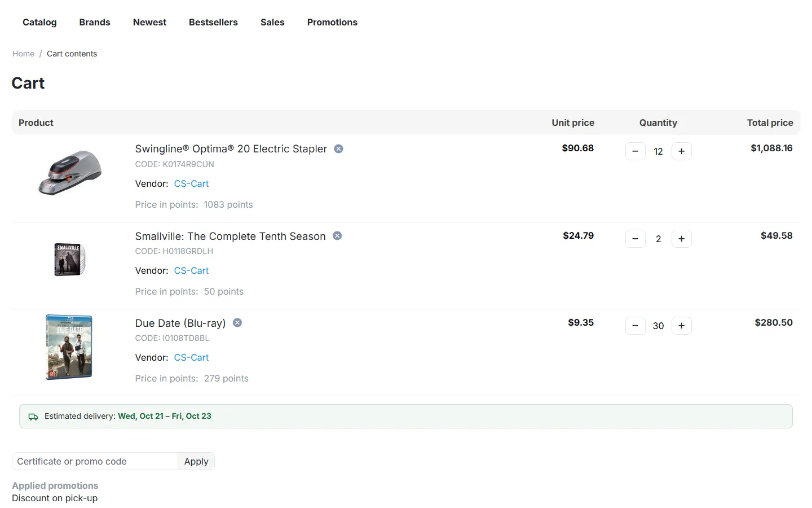Decrease quantity of Smallville Tenth Season
This screenshot has width=812, height=508.
point(636,239)
